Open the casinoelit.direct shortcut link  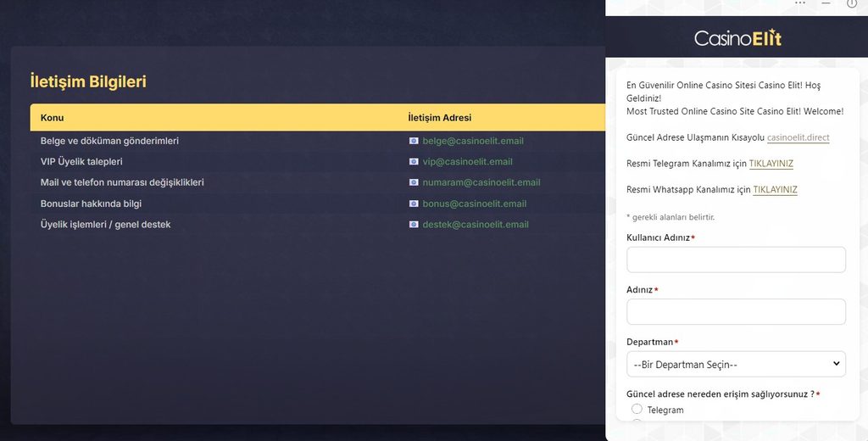(x=798, y=137)
